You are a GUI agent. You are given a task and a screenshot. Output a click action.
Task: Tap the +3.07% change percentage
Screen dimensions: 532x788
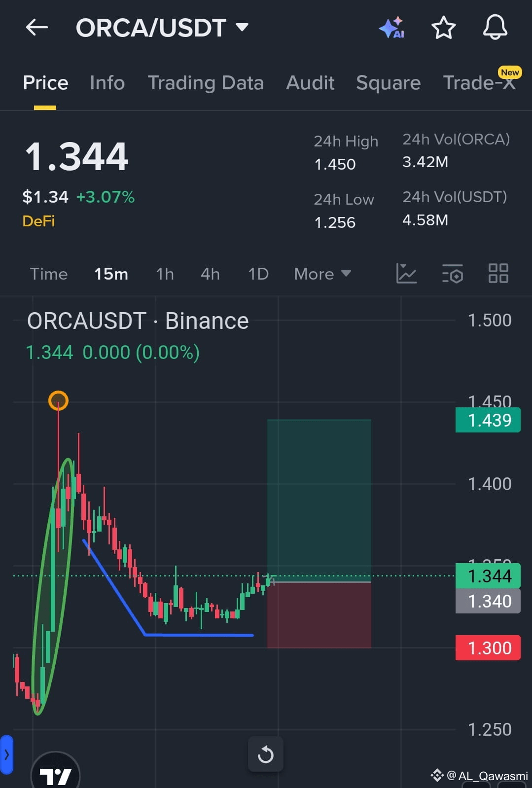click(106, 197)
